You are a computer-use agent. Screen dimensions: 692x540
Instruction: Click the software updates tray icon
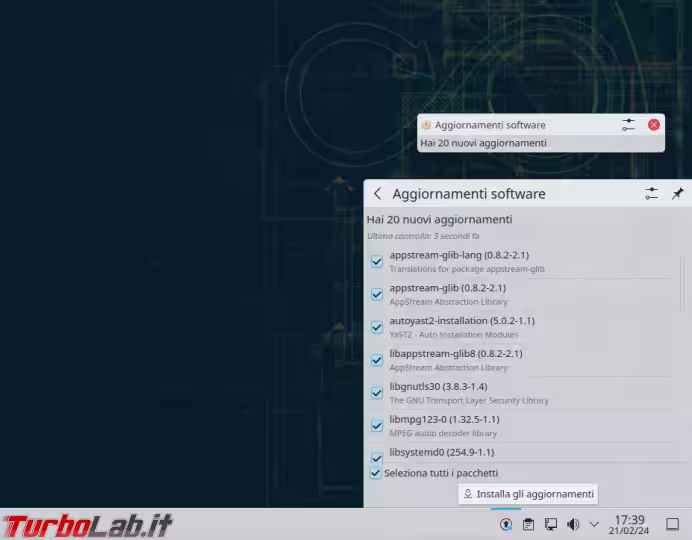506,524
